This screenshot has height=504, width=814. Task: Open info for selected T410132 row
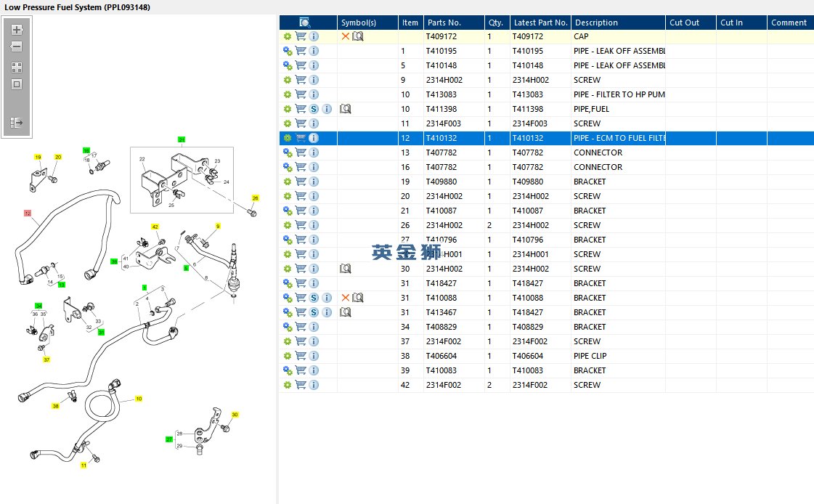pyautogui.click(x=314, y=138)
